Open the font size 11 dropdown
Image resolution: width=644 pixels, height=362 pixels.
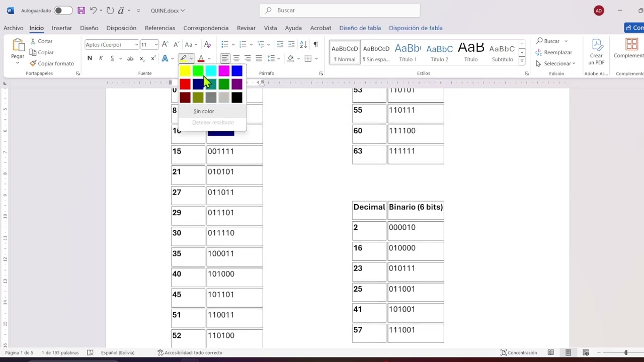pyautogui.click(x=156, y=45)
